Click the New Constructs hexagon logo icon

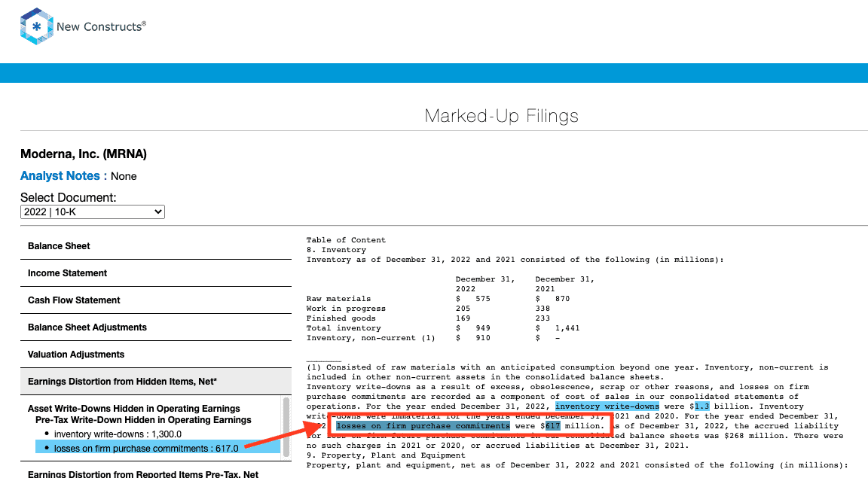[36, 26]
